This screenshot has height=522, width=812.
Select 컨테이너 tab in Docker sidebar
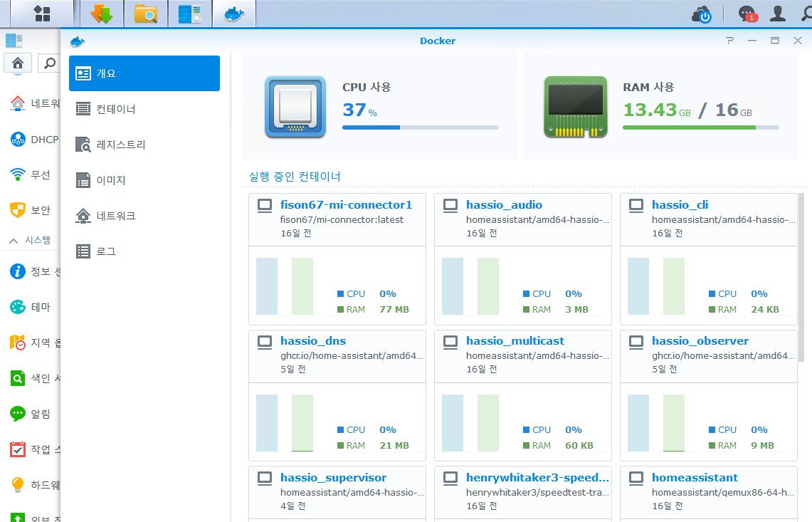[x=144, y=109]
